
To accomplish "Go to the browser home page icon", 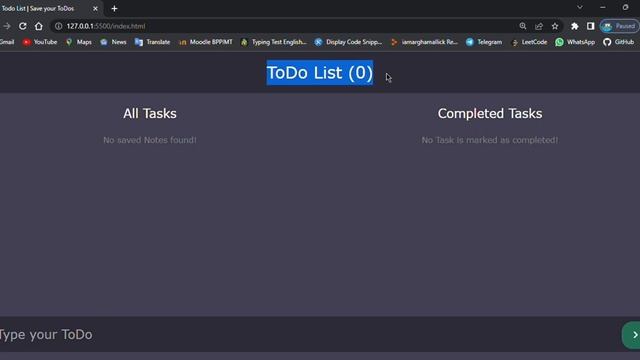I will pos(39,26).
